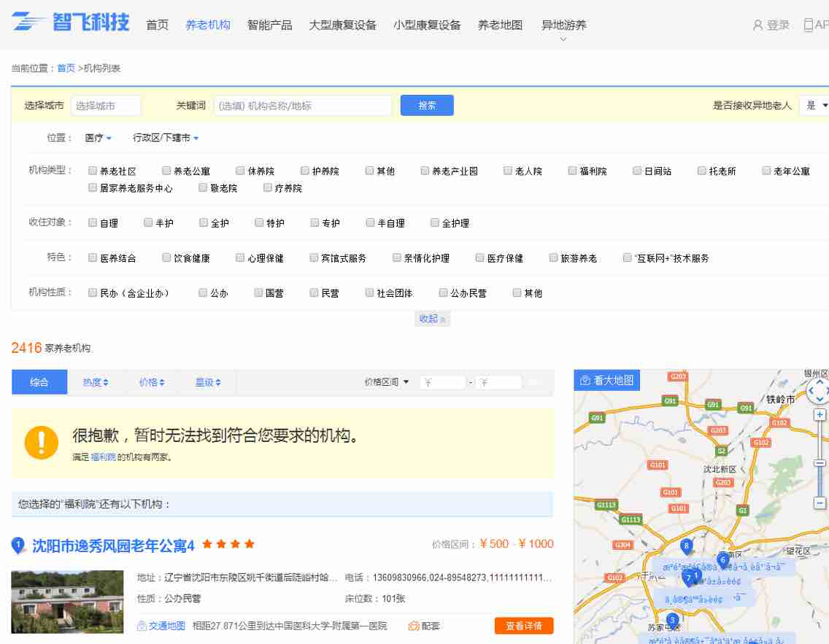Select the 综合 sorting tab
The height and width of the screenshot is (644, 829).
coord(39,382)
